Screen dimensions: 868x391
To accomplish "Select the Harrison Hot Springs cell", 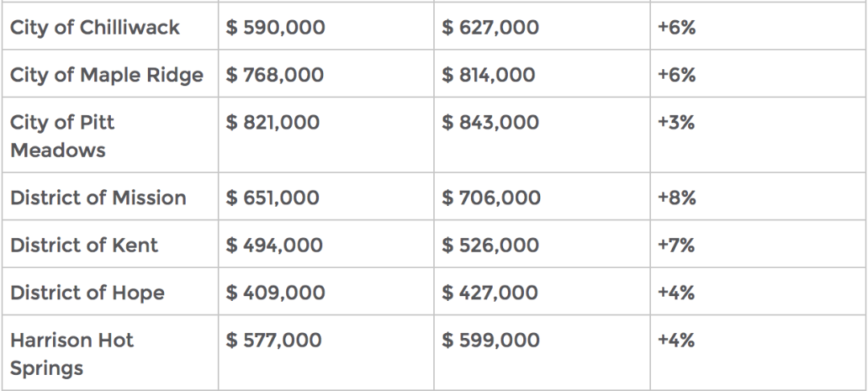I will 110,353.
